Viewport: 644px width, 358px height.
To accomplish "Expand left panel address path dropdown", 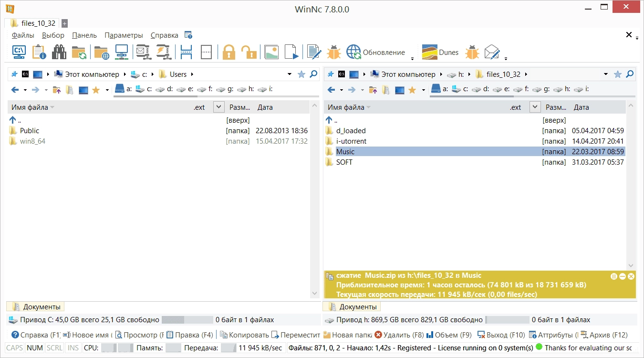I will pyautogui.click(x=290, y=74).
